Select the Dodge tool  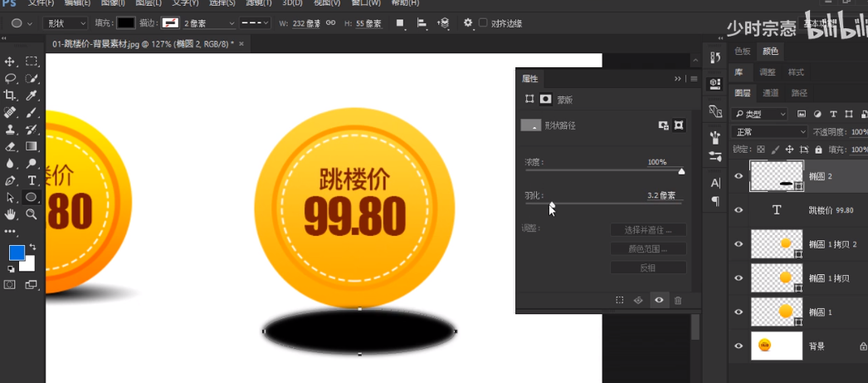pos(32,164)
